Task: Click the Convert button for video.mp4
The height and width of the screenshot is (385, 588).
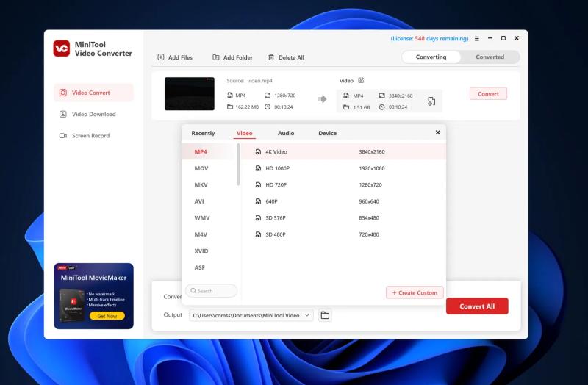Action: coord(488,94)
